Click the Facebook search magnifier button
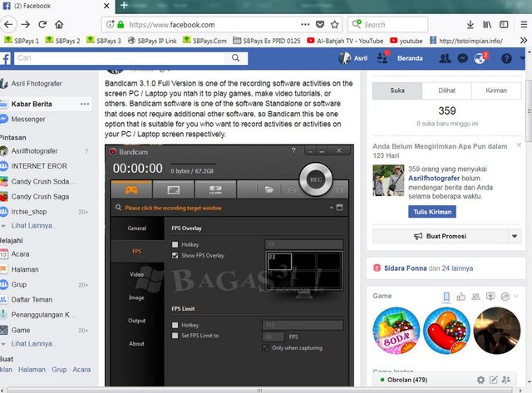532x393 pixels. pos(235,58)
